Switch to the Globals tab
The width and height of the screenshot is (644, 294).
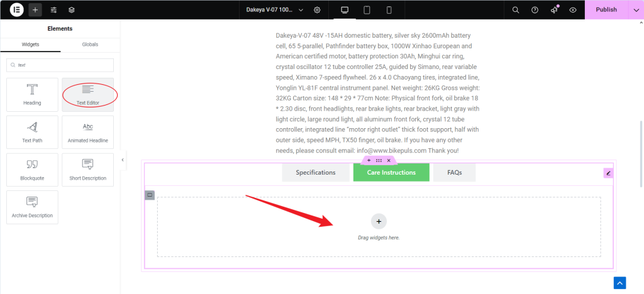tap(90, 45)
